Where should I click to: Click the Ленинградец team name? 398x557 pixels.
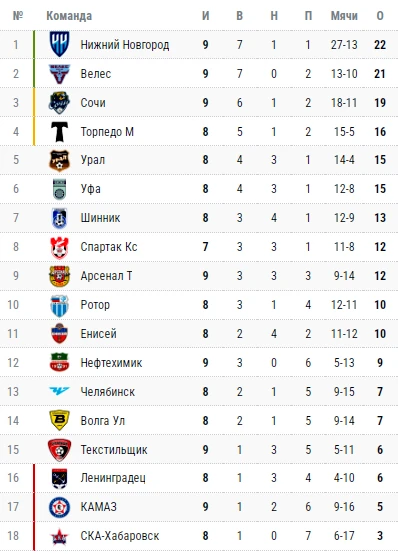point(113,478)
